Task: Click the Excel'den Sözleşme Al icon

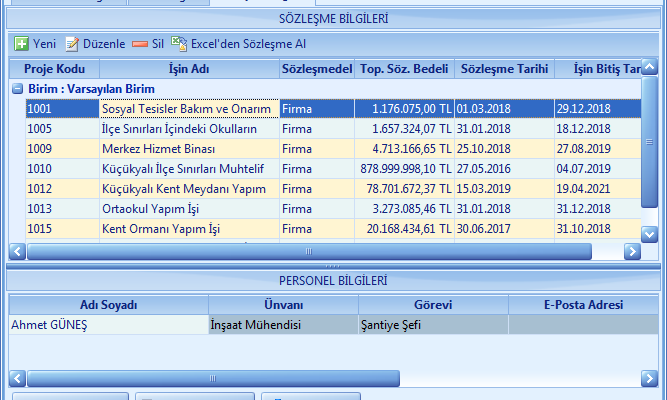Action: point(179,44)
